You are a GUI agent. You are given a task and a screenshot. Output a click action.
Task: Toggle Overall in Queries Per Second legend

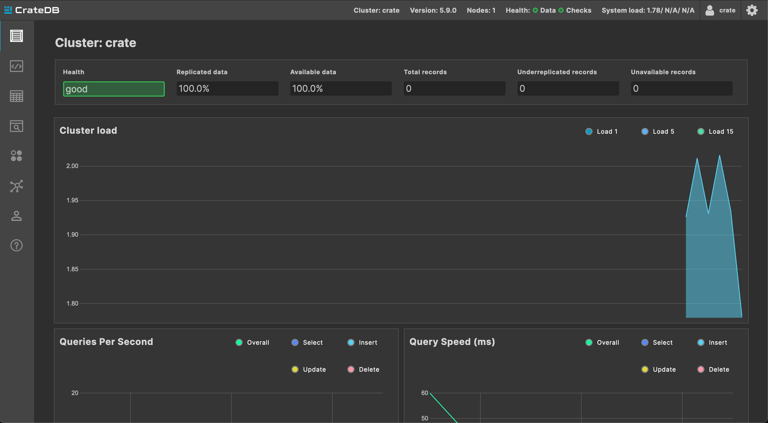(252, 342)
